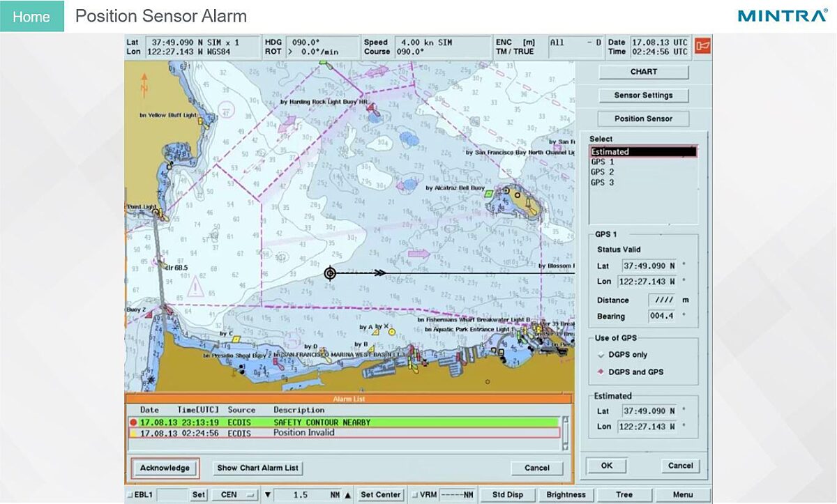Select the SAFETY CONTOUR NEARBY alarm row
The height and width of the screenshot is (504, 837).
345,422
